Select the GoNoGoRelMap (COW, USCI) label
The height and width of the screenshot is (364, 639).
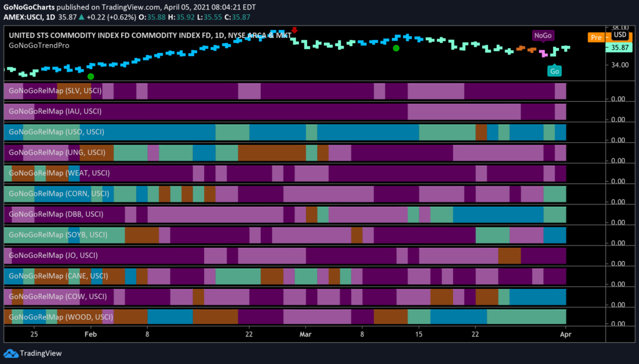pos(57,297)
